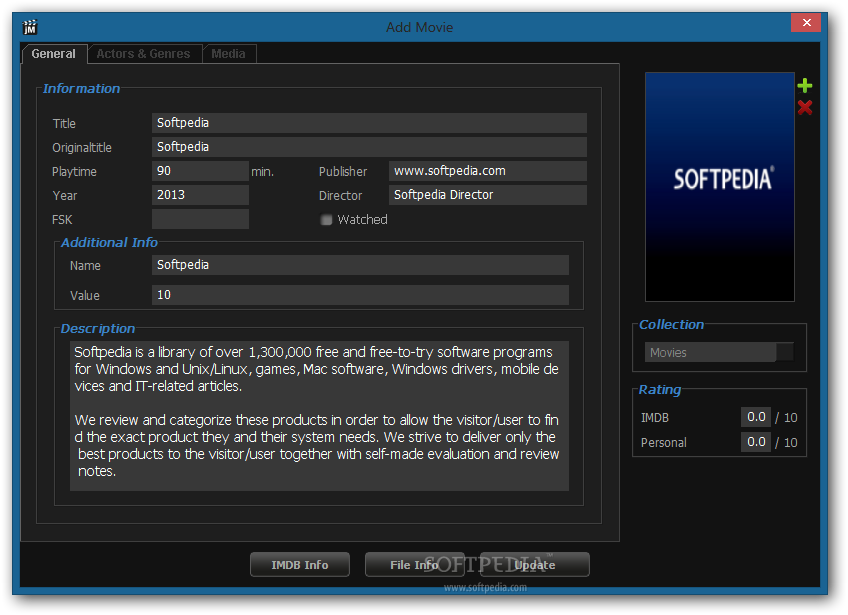Click inside the Description text area

click(x=319, y=415)
